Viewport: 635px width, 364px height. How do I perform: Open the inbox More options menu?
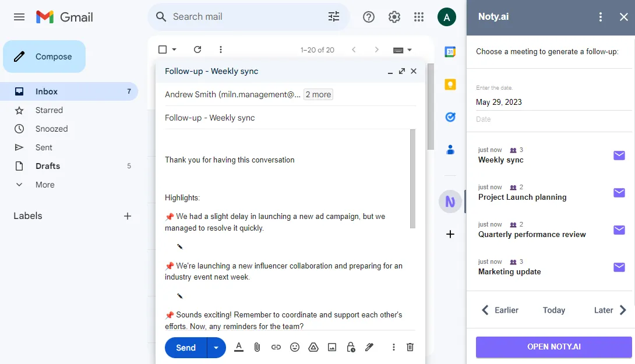221,50
